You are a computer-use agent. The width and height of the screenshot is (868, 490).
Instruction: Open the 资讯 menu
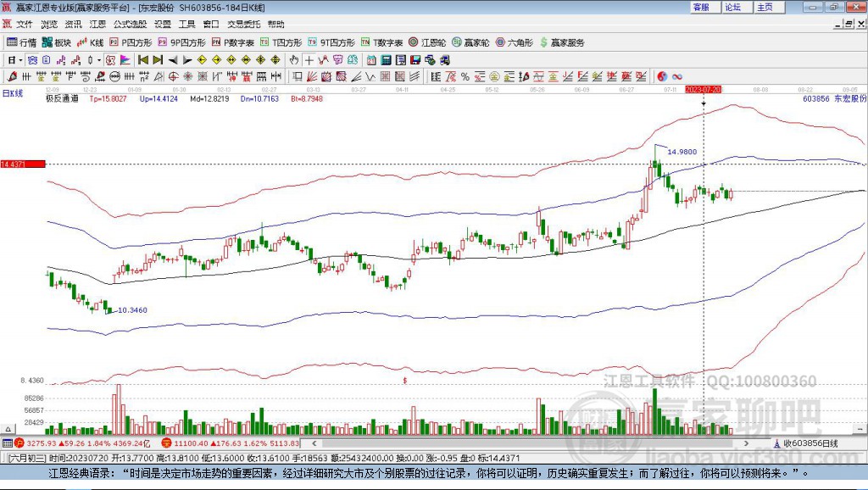point(73,24)
